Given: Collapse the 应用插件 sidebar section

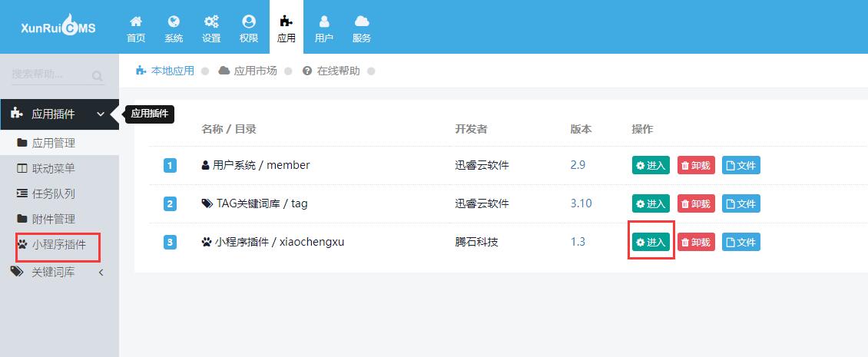Looking at the screenshot, I should point(59,114).
